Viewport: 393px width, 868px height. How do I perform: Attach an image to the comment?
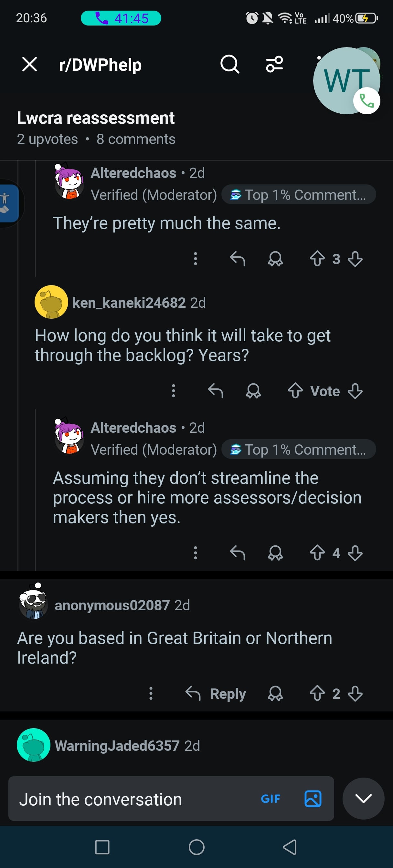click(313, 798)
